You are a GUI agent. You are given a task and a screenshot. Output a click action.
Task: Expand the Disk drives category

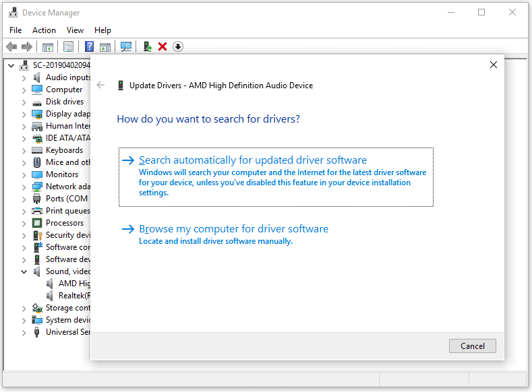[x=24, y=102]
